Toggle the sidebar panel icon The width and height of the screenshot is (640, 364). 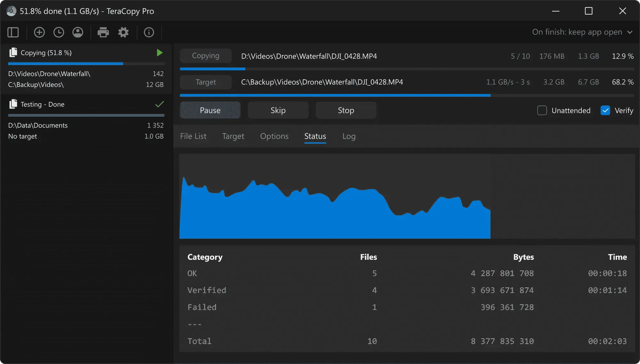coord(13,32)
